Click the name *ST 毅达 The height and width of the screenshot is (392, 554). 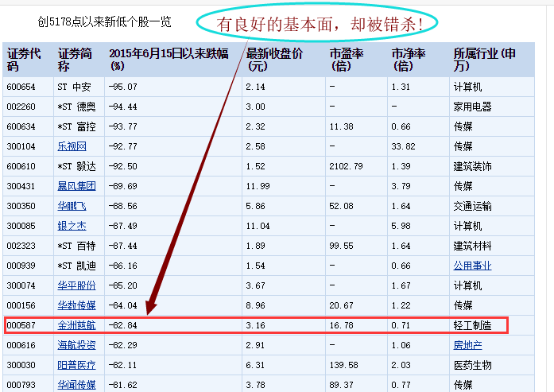click(76, 166)
